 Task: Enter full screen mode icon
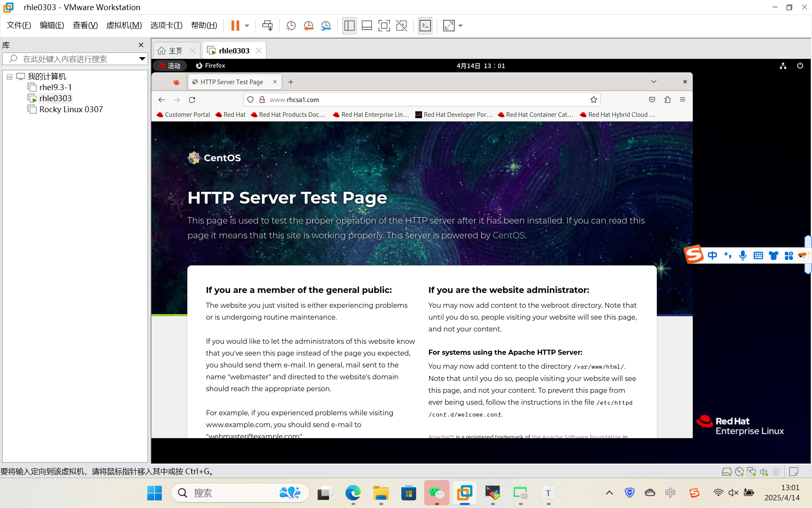coord(384,26)
